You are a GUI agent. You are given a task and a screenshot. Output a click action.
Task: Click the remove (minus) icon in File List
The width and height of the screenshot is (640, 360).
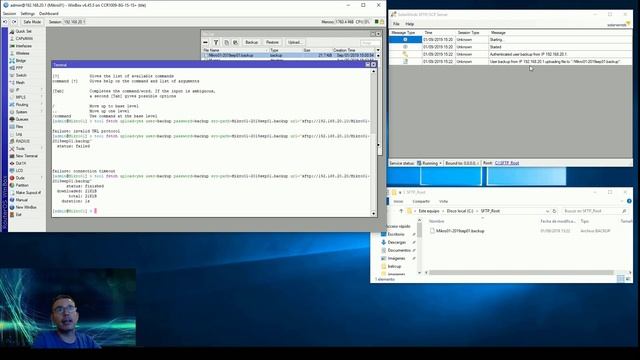click(x=206, y=42)
